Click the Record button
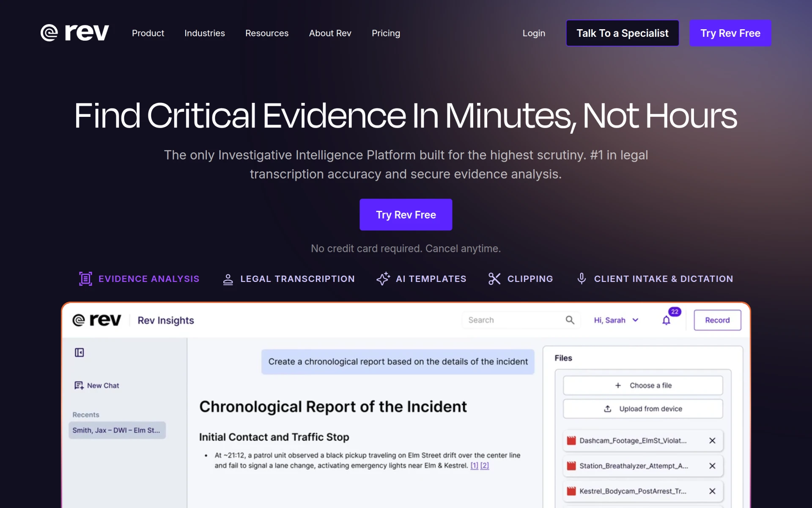 717,320
